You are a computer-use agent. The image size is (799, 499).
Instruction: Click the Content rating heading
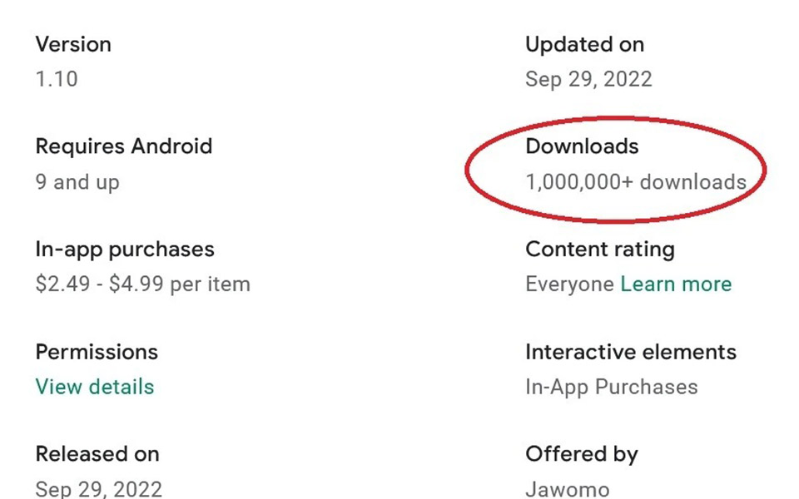[600, 249]
